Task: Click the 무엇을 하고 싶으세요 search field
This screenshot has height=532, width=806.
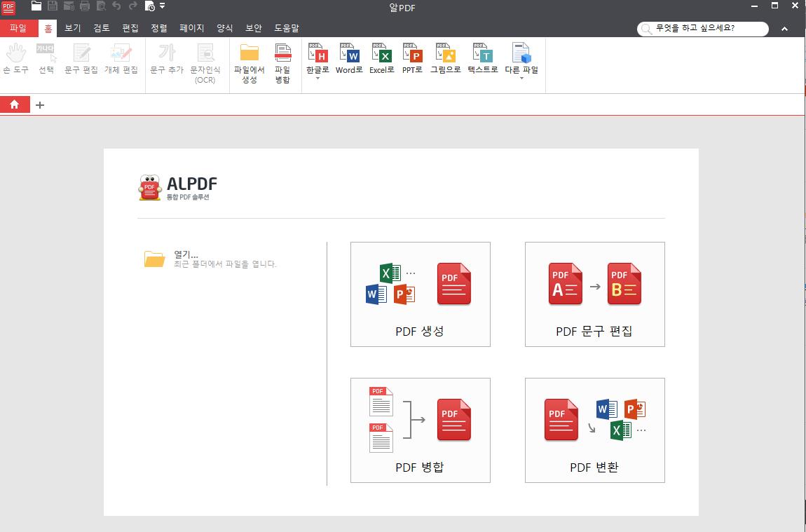Action: (x=704, y=29)
